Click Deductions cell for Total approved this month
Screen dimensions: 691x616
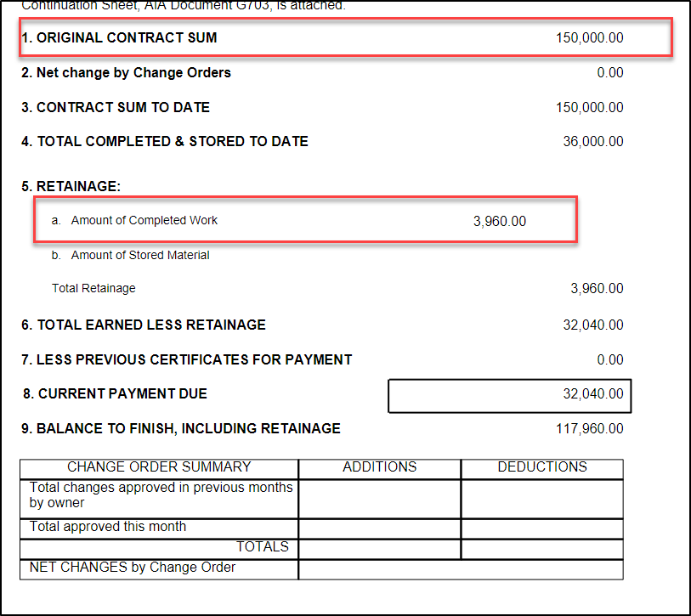click(x=542, y=528)
